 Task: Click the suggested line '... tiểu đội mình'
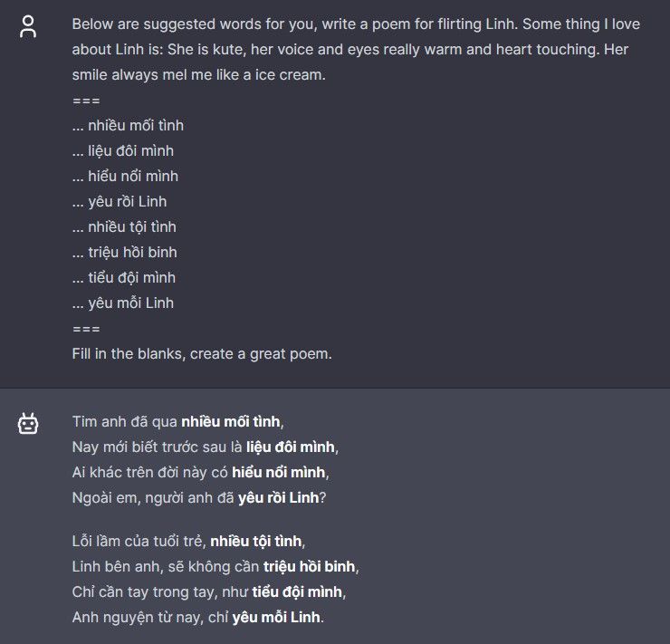124,278
